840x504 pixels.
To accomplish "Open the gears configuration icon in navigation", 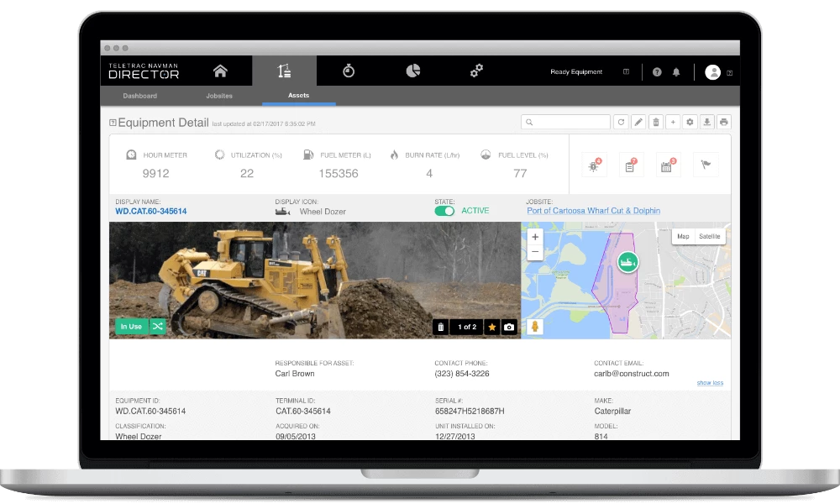I will (477, 71).
